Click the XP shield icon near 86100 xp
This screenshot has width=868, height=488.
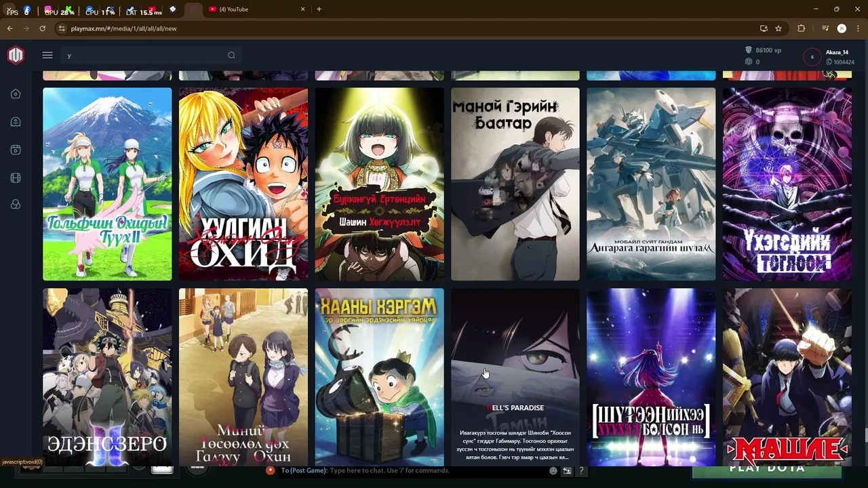(x=749, y=50)
